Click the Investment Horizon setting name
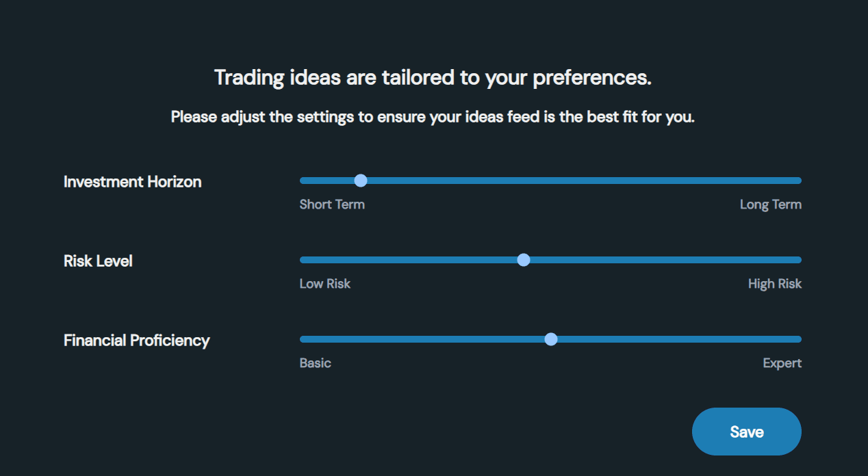 coord(133,182)
